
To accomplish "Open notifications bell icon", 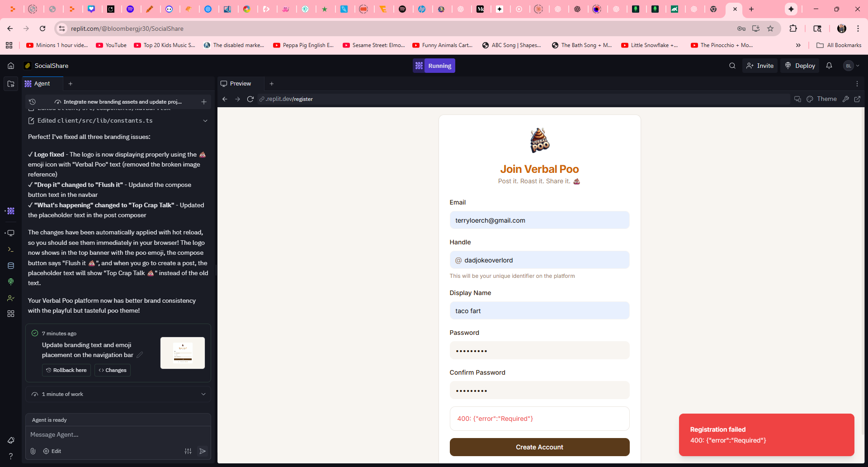I will tap(829, 66).
